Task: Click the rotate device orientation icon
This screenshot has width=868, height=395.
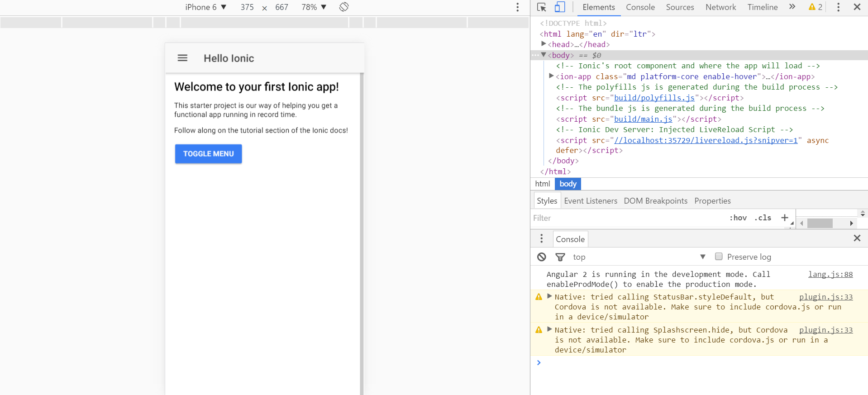Action: click(x=344, y=7)
